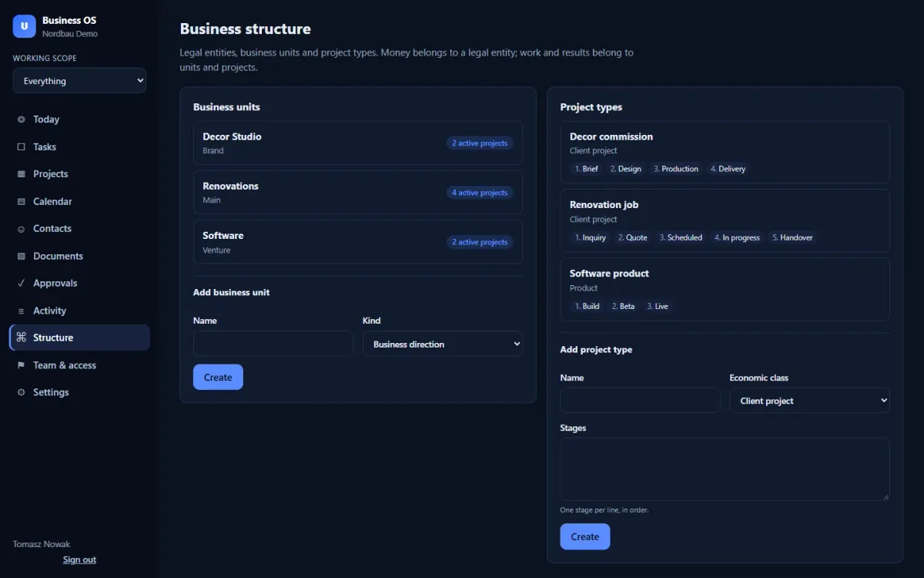Viewport: 924px width, 578px height.
Task: Click the Calendar sidebar icon
Action: (21, 202)
